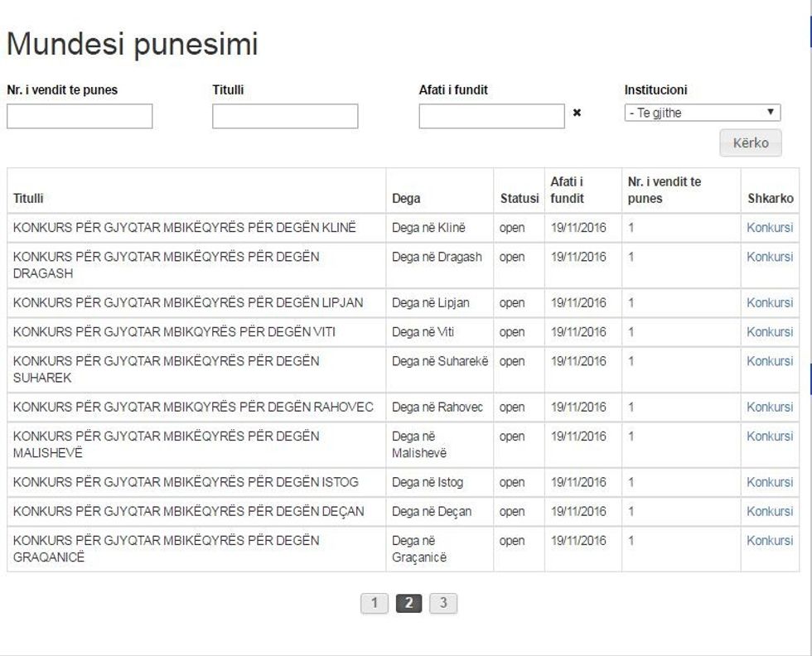The image size is (812, 656).
Task: Download Konkursi for Dega në Suharekë
Action: 769,361
